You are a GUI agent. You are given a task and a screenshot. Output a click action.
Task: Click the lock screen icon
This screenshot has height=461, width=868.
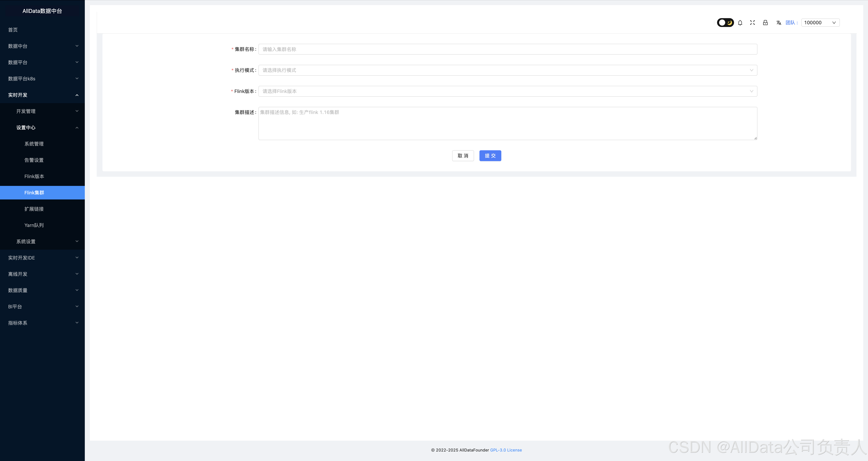coord(765,23)
